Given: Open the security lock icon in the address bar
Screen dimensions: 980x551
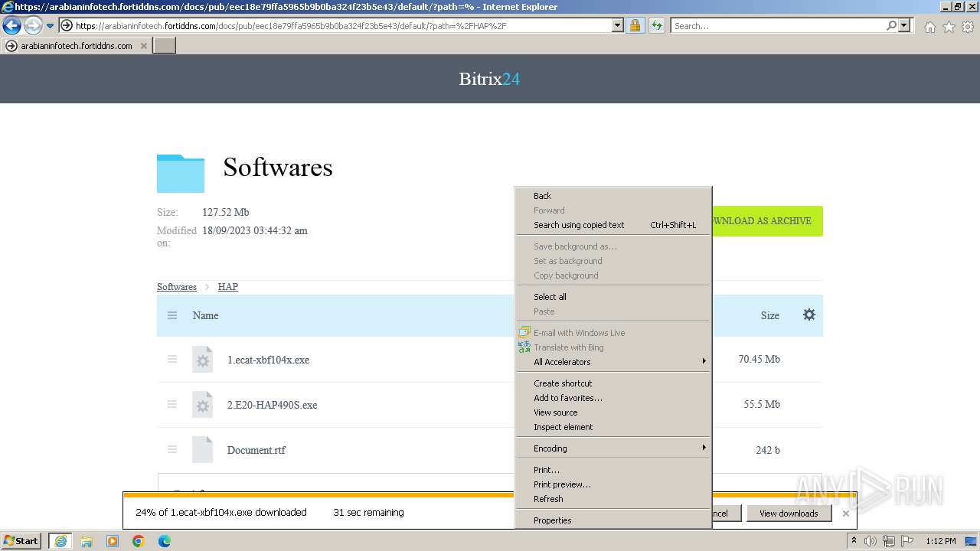Looking at the screenshot, I should [635, 25].
